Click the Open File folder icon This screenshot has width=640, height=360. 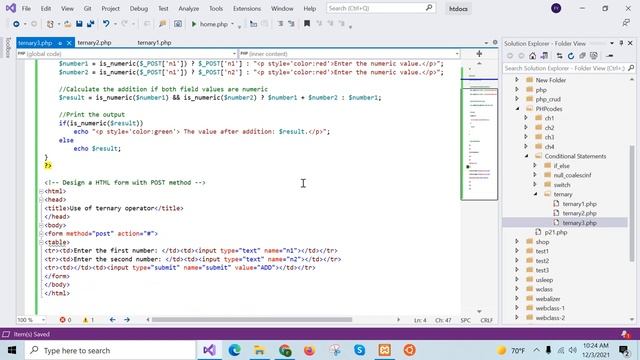[68, 24]
